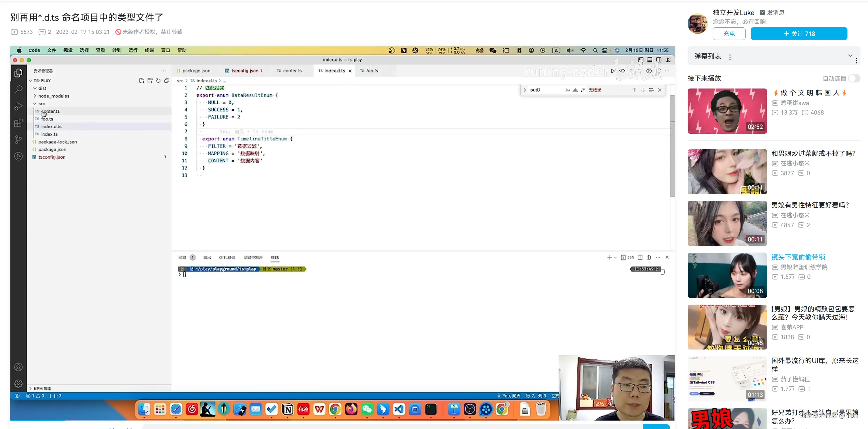Expand the danmaku list (弹幕列表) chevron
This screenshot has width=868, height=429.
pyautogui.click(x=850, y=56)
